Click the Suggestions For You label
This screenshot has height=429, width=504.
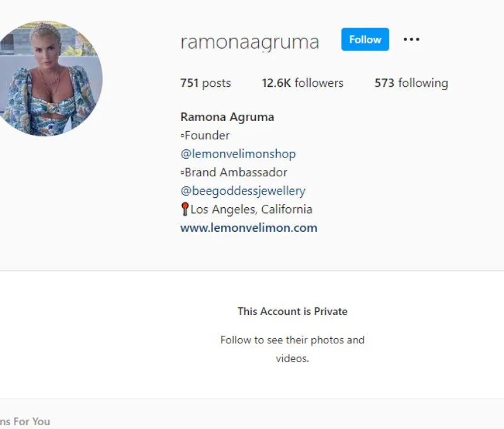tap(25, 421)
